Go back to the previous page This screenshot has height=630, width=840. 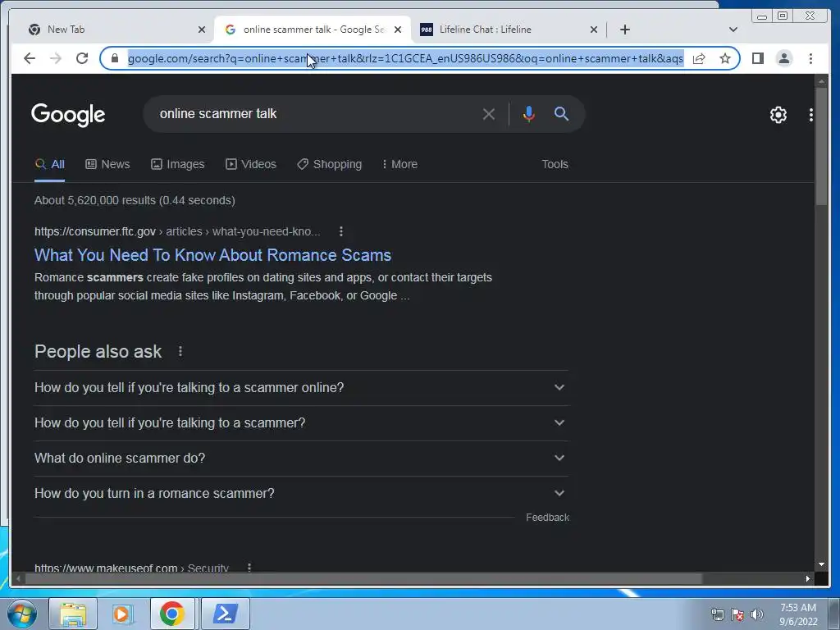[30, 58]
